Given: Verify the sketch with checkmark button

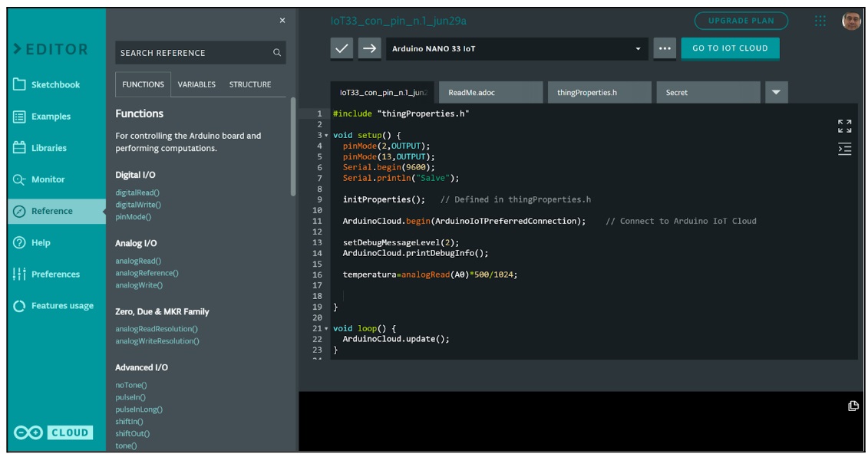Looking at the screenshot, I should (342, 48).
